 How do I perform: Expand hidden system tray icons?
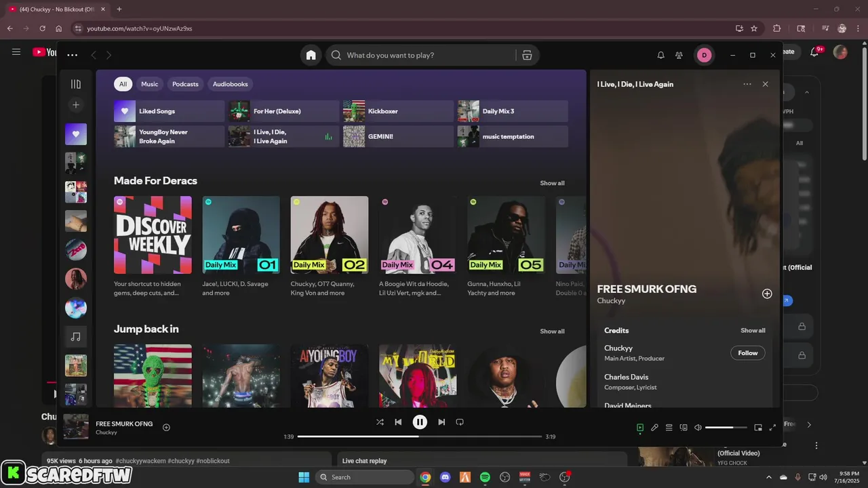point(768,477)
